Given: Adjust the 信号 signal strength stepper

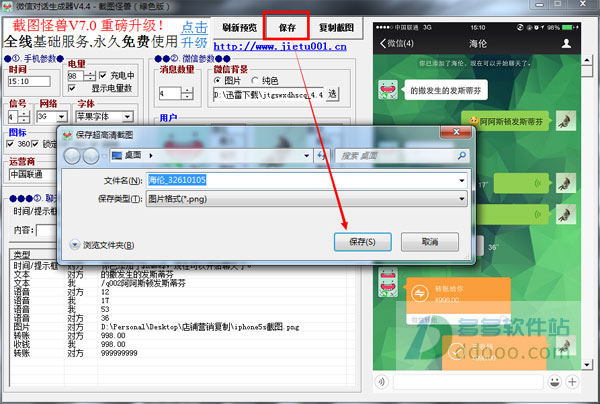Looking at the screenshot, I should 24,117.
